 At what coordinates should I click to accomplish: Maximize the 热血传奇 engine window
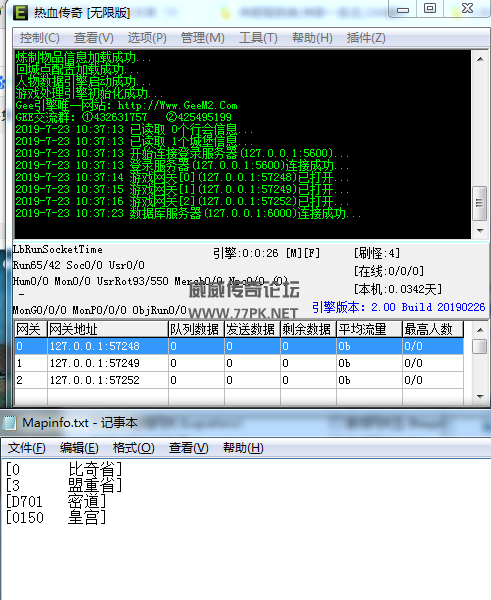pyautogui.click(x=430, y=8)
